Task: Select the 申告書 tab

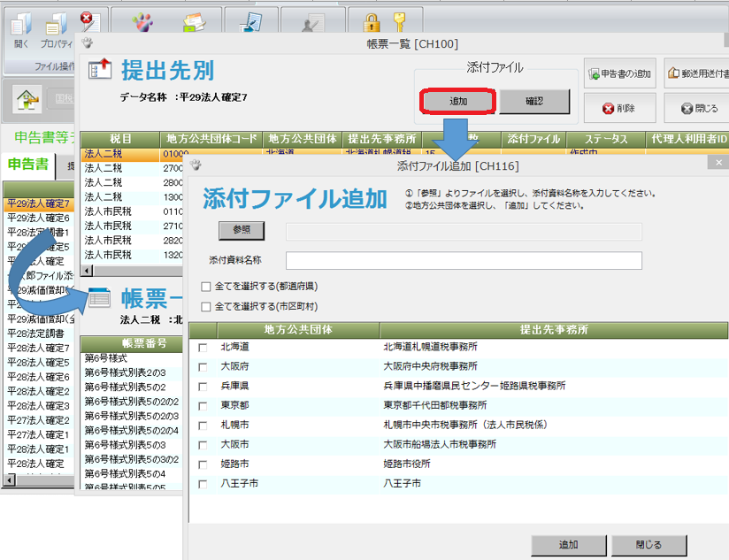Action: [x=28, y=165]
